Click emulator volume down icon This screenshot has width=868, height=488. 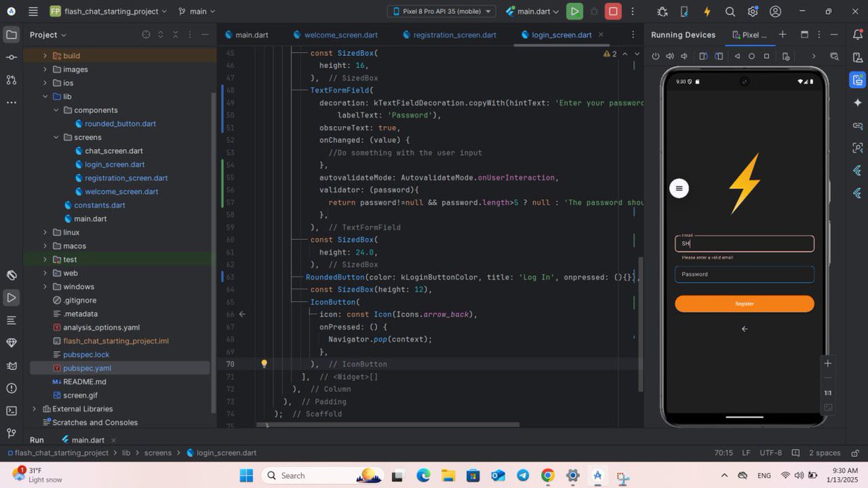pyautogui.click(x=684, y=56)
